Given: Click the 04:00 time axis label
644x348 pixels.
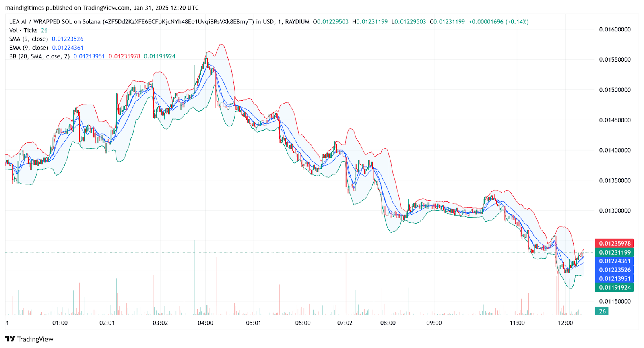Looking at the screenshot, I should click(x=206, y=323).
